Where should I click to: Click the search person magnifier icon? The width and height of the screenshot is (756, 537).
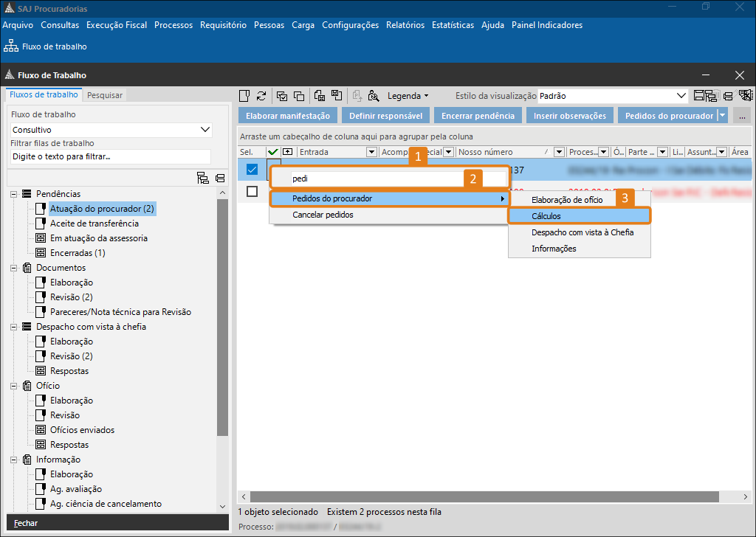[x=374, y=96]
